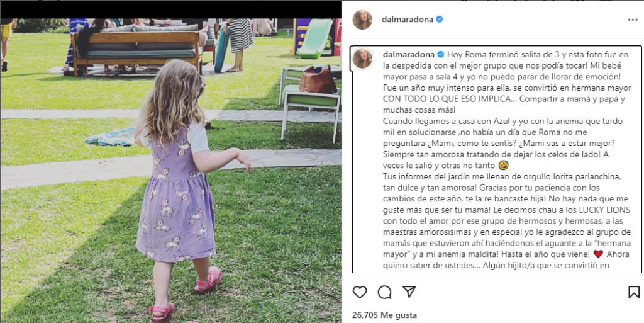
Task: Like the post with the heart icon
Action: [x=360, y=292]
